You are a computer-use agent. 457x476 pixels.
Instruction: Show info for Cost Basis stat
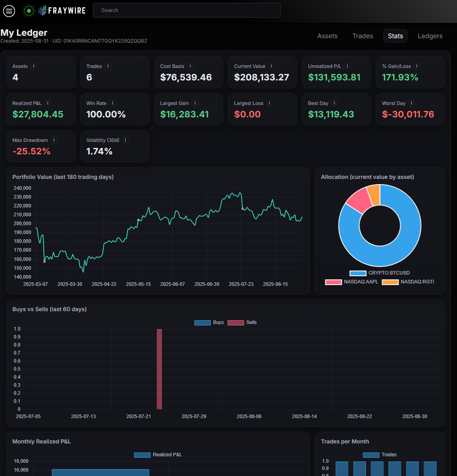pyautogui.click(x=191, y=66)
